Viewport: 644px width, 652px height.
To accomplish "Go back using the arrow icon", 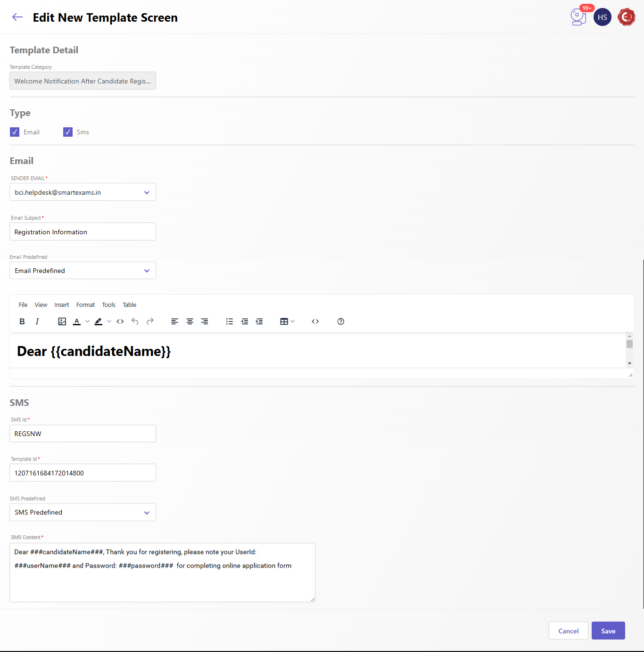I will pos(17,17).
